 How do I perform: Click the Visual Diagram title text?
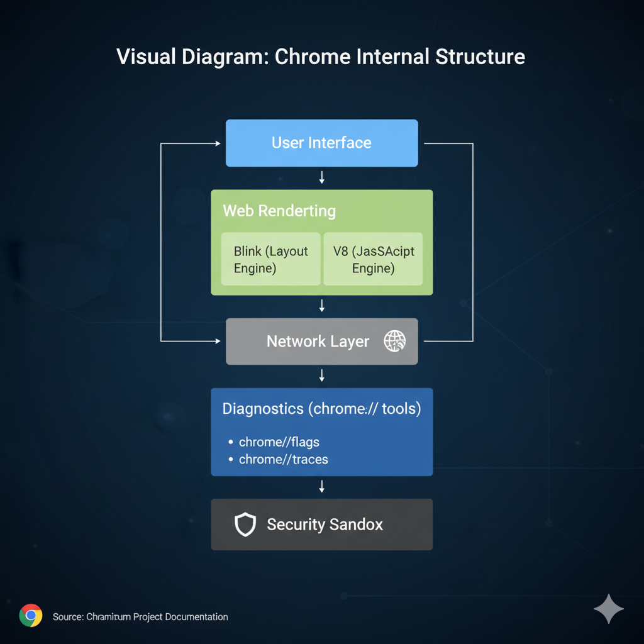point(320,57)
